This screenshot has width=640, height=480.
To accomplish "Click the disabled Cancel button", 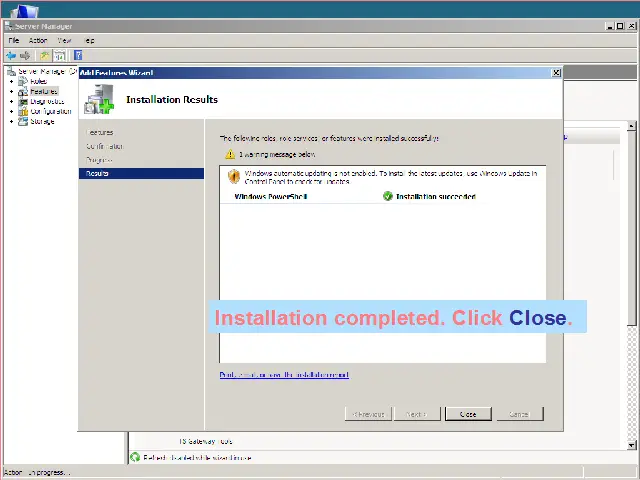I will tap(520, 414).
